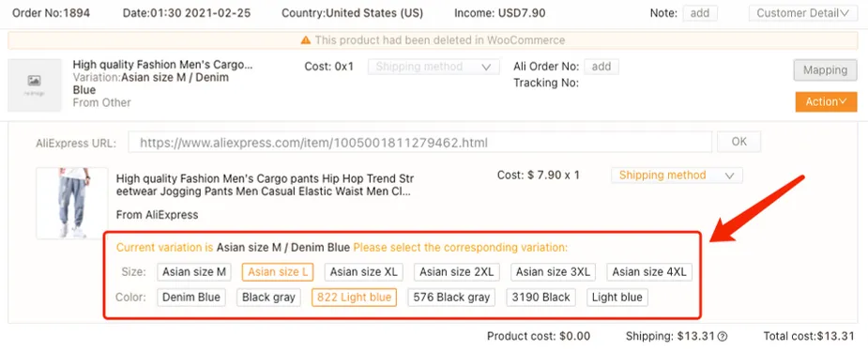The image size is (868, 352).
Task: Add a note to the order
Action: (700, 13)
